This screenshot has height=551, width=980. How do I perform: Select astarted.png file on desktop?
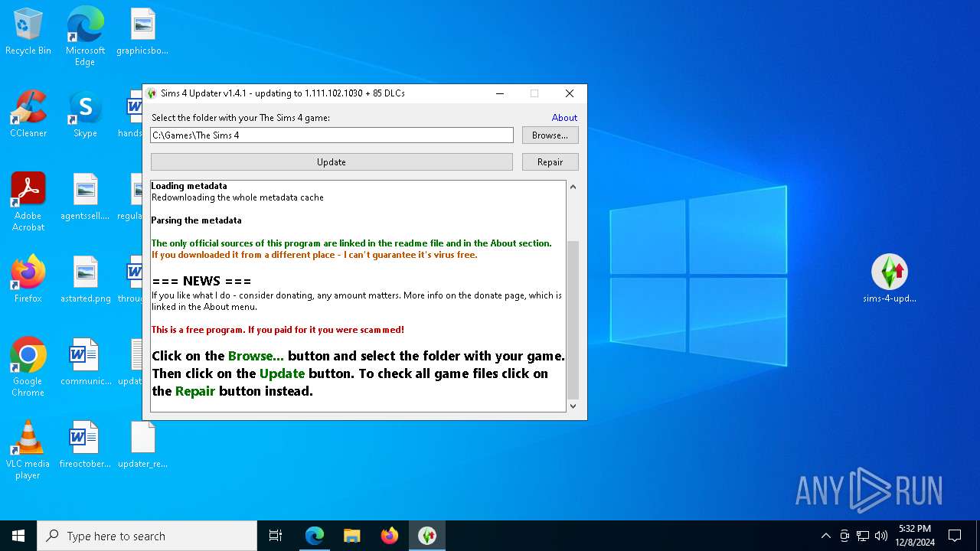(85, 280)
